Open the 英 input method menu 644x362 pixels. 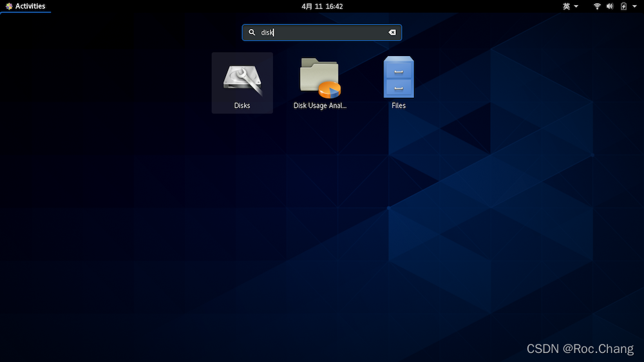point(571,6)
